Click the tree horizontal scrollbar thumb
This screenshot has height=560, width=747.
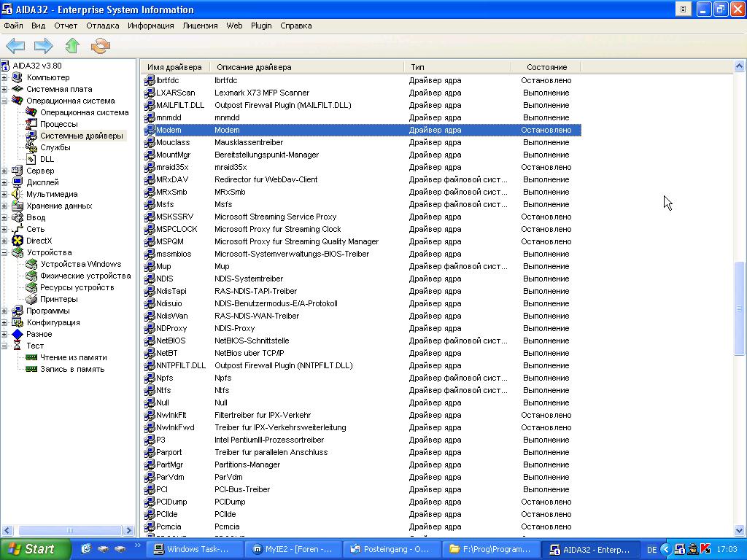point(70,531)
